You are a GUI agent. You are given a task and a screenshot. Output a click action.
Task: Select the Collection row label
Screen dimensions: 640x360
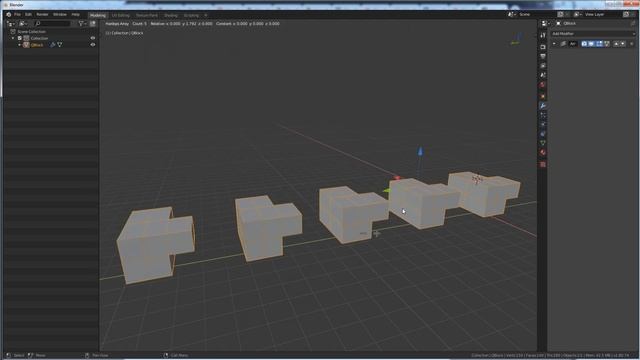[39, 38]
